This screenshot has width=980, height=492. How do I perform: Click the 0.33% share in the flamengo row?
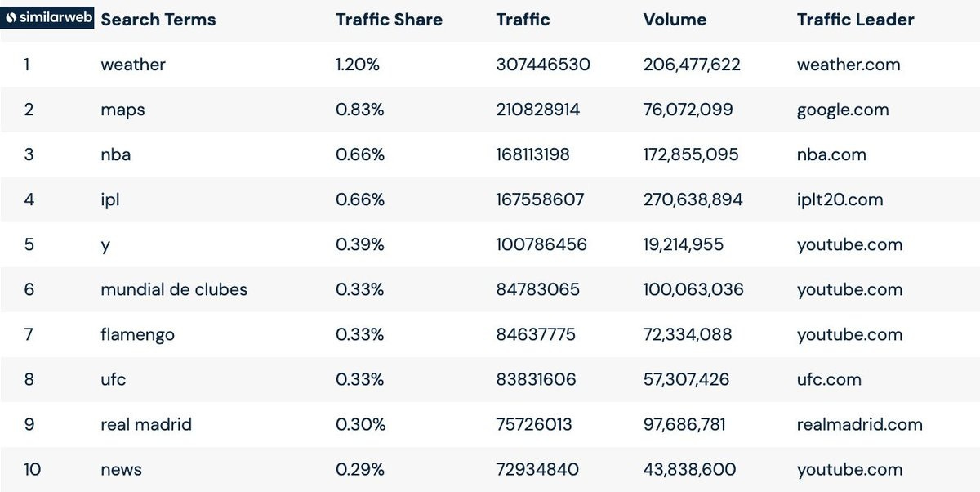coord(360,334)
